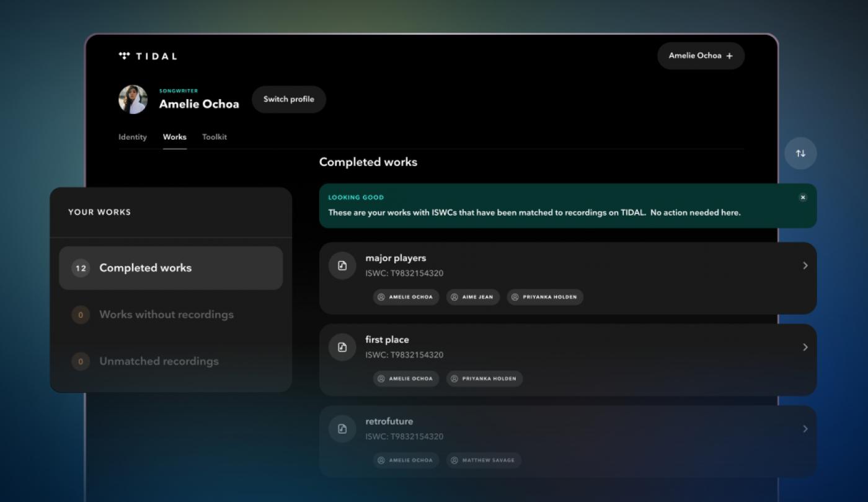
Task: Click the Matthew Savage writer chip
Action: tap(484, 460)
